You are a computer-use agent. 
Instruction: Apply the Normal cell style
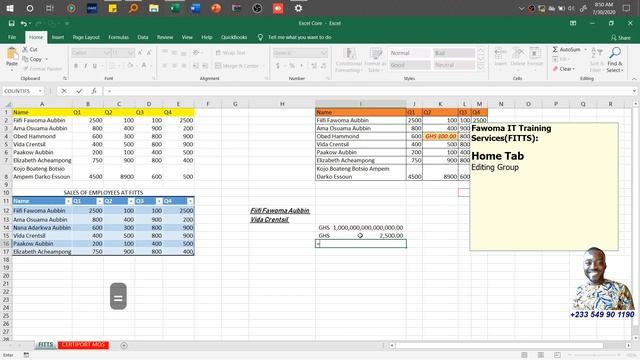click(410, 53)
